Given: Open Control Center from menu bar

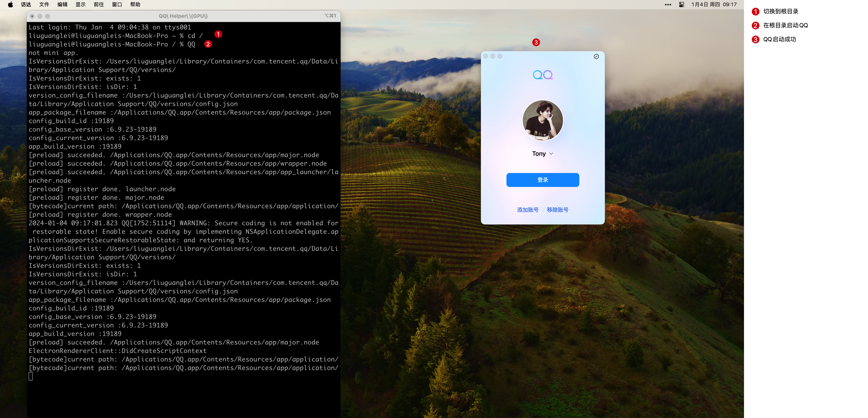Looking at the screenshot, I should coord(681,5).
